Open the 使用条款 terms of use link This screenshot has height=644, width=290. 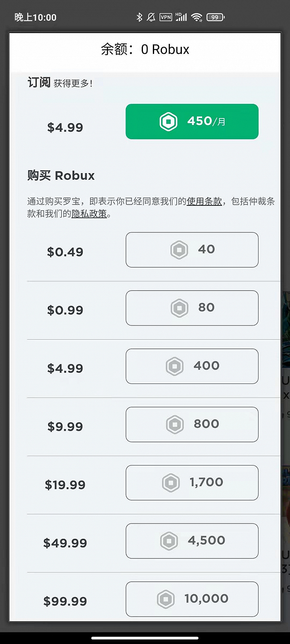tap(204, 202)
